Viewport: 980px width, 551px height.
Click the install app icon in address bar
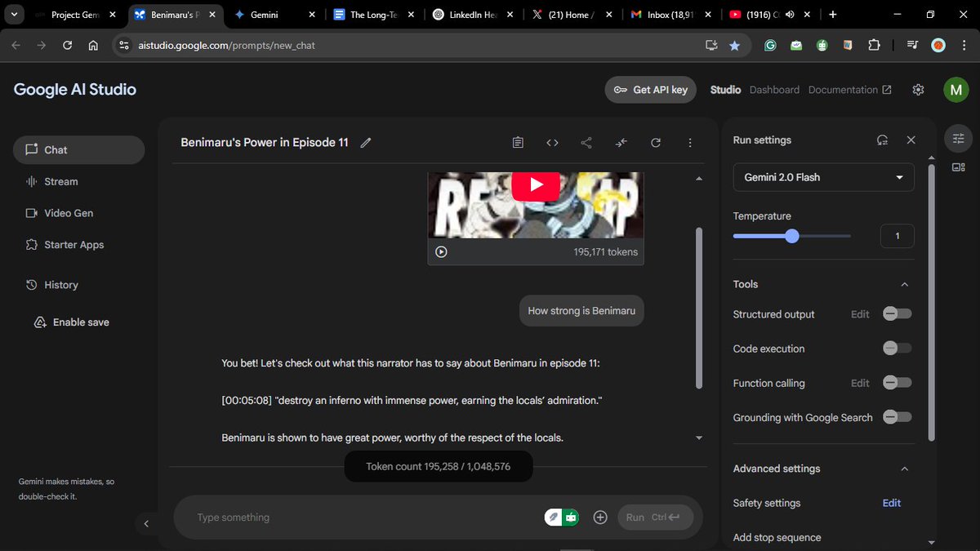[711, 46]
